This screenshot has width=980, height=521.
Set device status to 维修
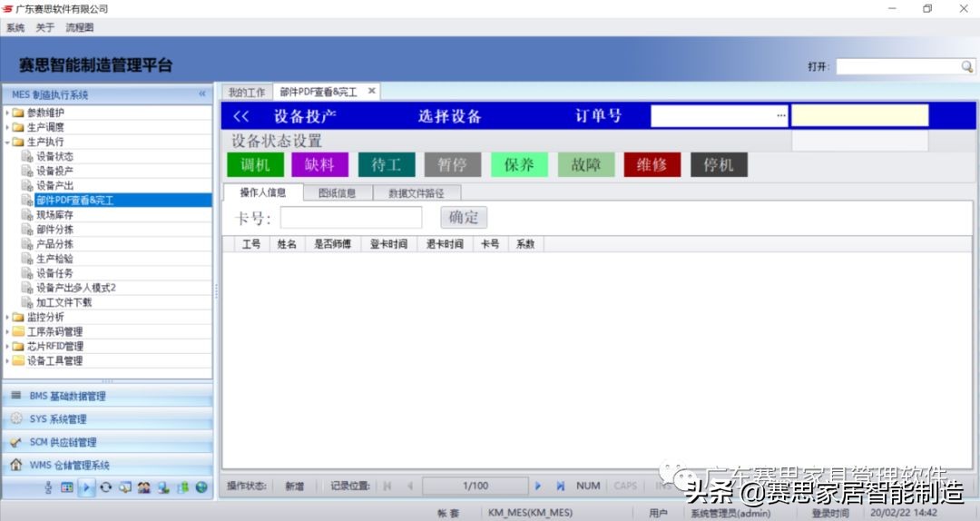652,165
